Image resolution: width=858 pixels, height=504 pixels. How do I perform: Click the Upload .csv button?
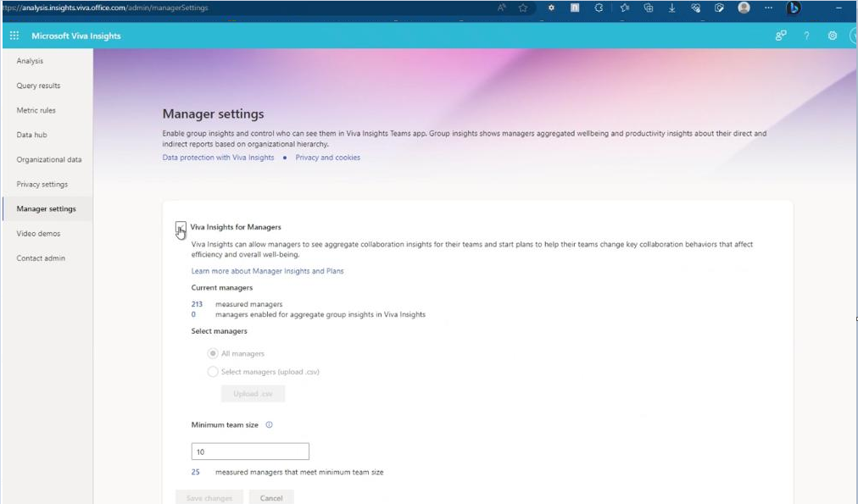253,394
